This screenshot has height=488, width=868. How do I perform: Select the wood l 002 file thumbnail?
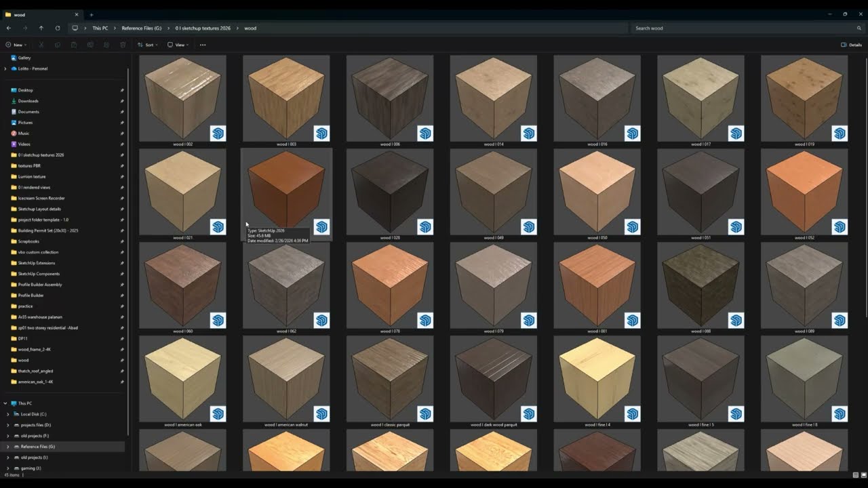tap(183, 98)
